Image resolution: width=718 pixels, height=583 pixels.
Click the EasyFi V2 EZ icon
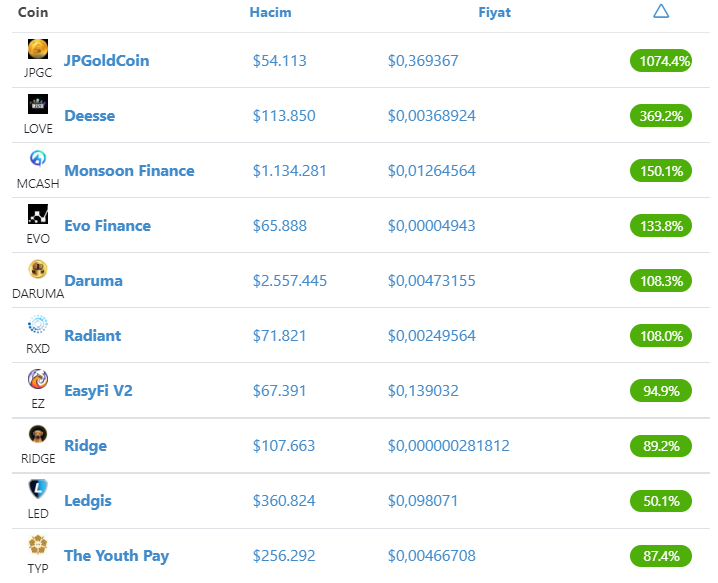(38, 379)
